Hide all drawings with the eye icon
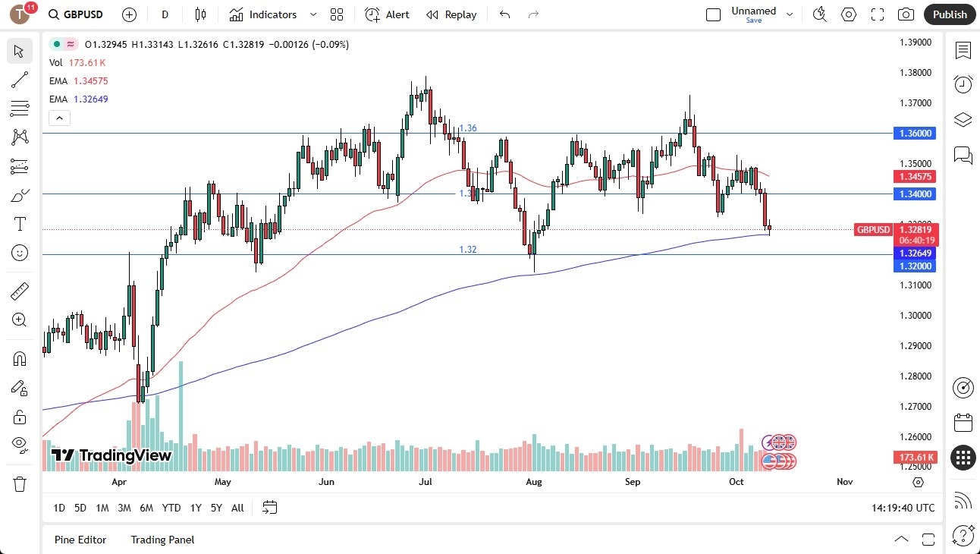 click(x=20, y=445)
